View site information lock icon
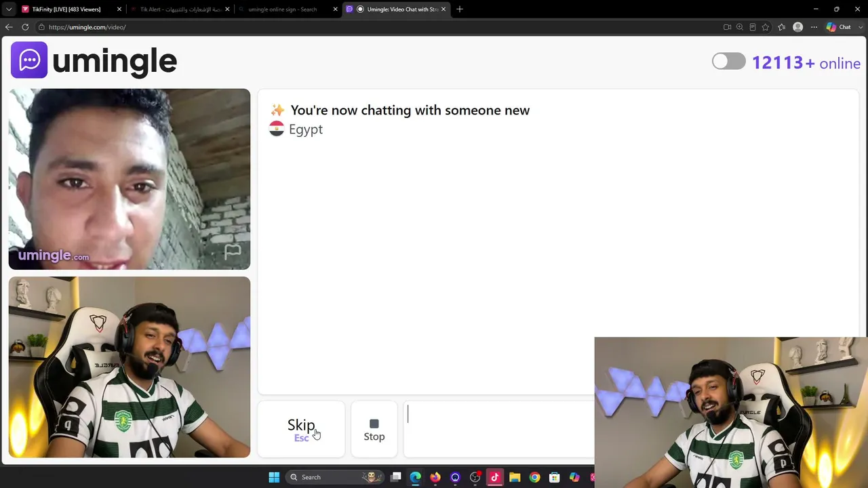 (x=41, y=27)
